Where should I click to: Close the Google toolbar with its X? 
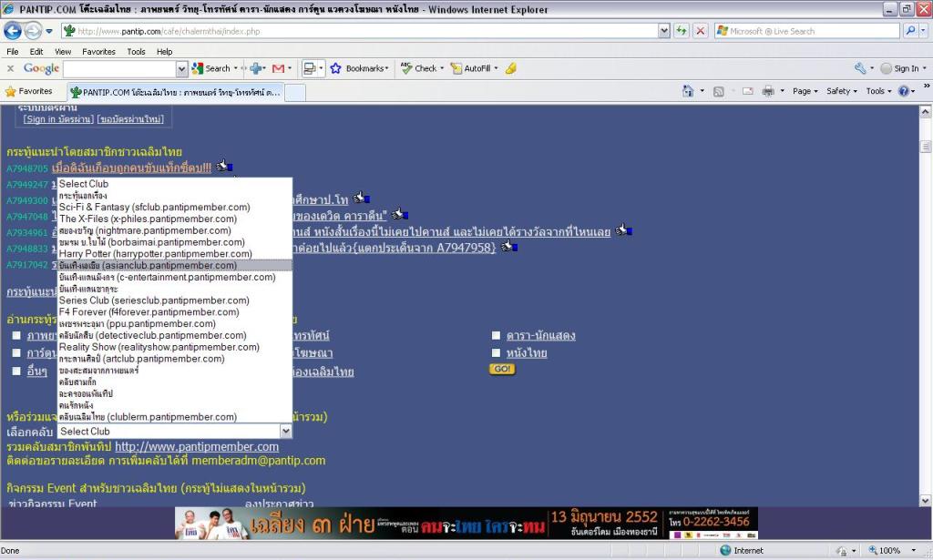click(10, 68)
